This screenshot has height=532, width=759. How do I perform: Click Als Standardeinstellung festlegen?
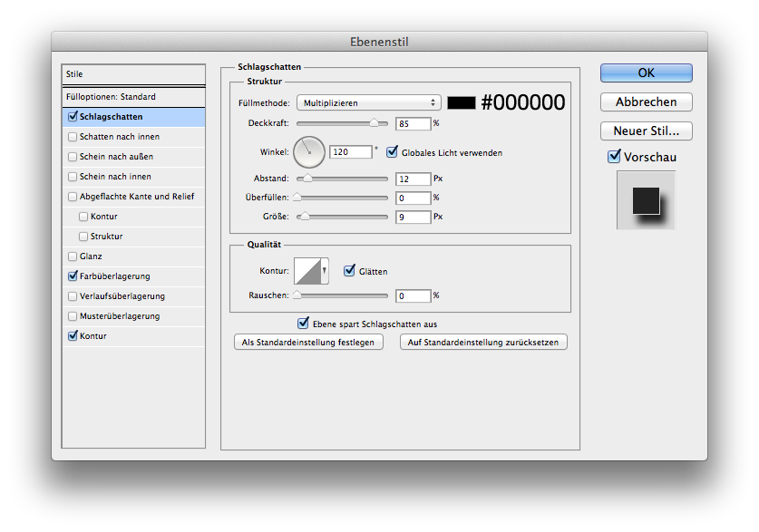308,342
